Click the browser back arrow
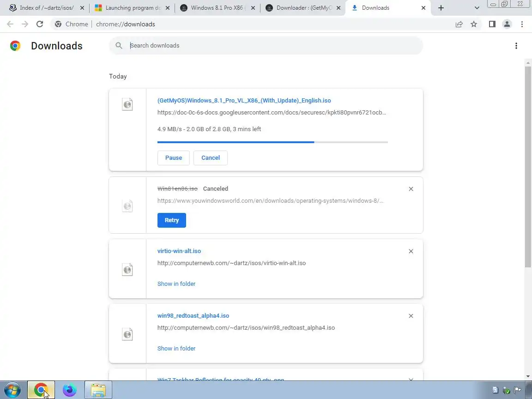 point(10,24)
